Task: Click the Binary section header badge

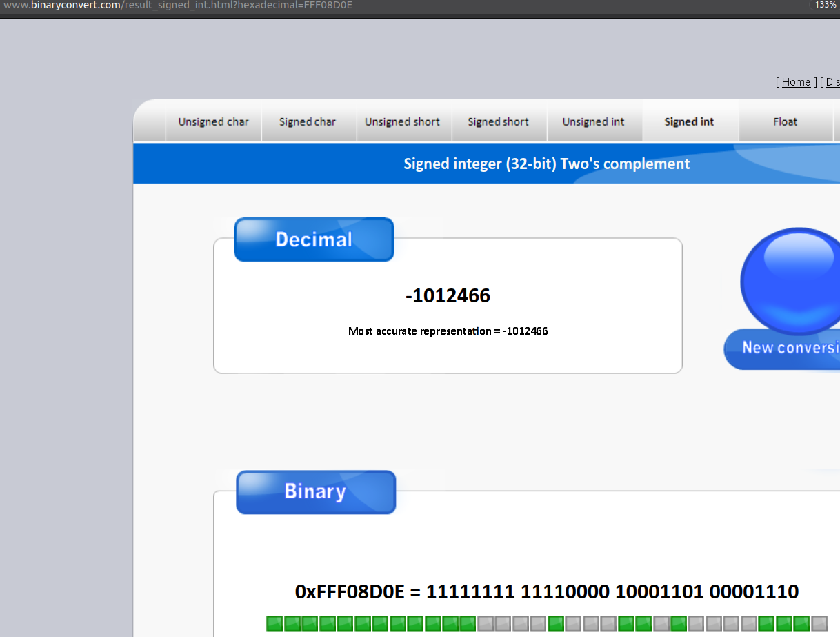Action: coord(316,492)
